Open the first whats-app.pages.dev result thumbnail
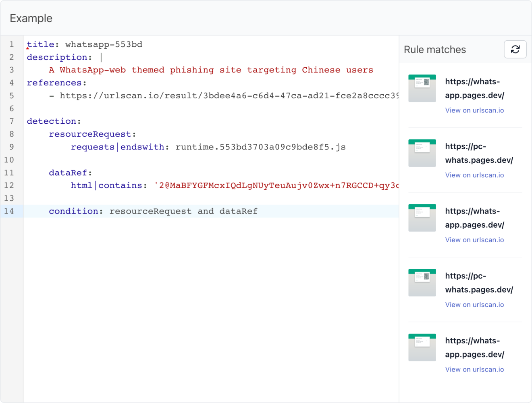The width and height of the screenshot is (532, 403). 422,88
